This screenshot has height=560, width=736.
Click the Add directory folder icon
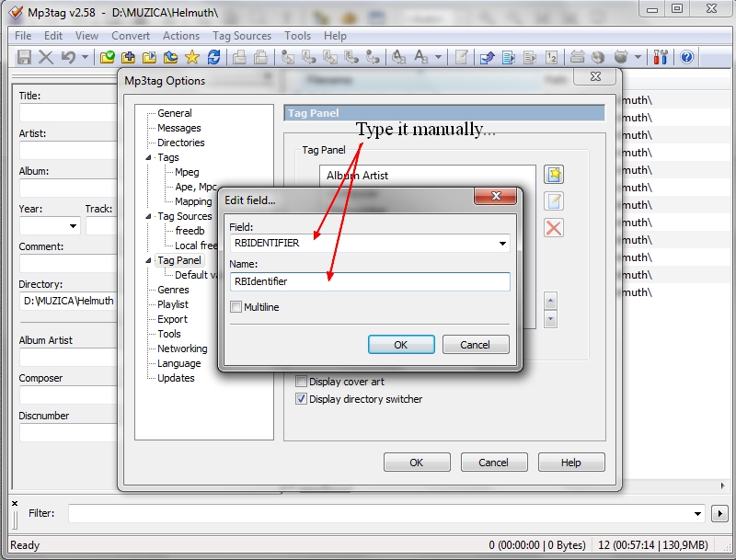pyautogui.click(x=128, y=57)
